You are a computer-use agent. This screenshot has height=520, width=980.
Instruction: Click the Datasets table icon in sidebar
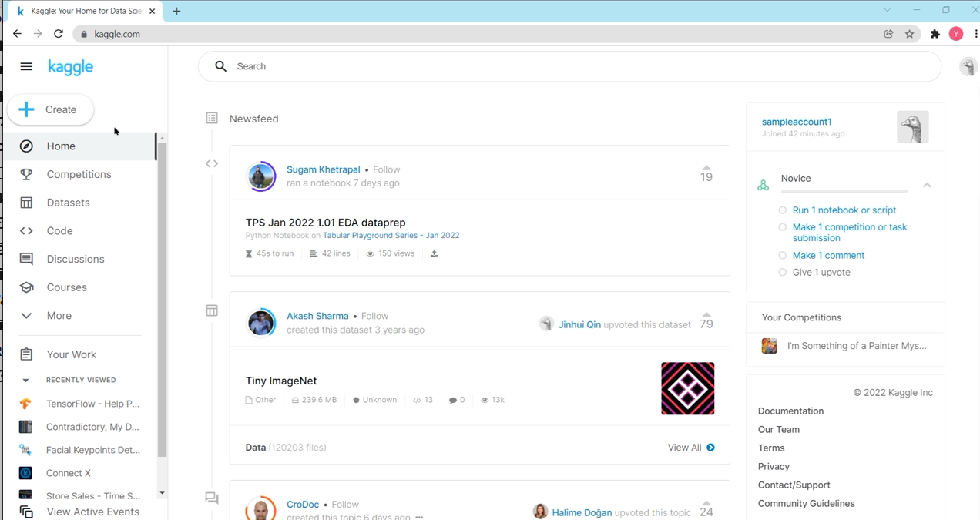click(26, 203)
